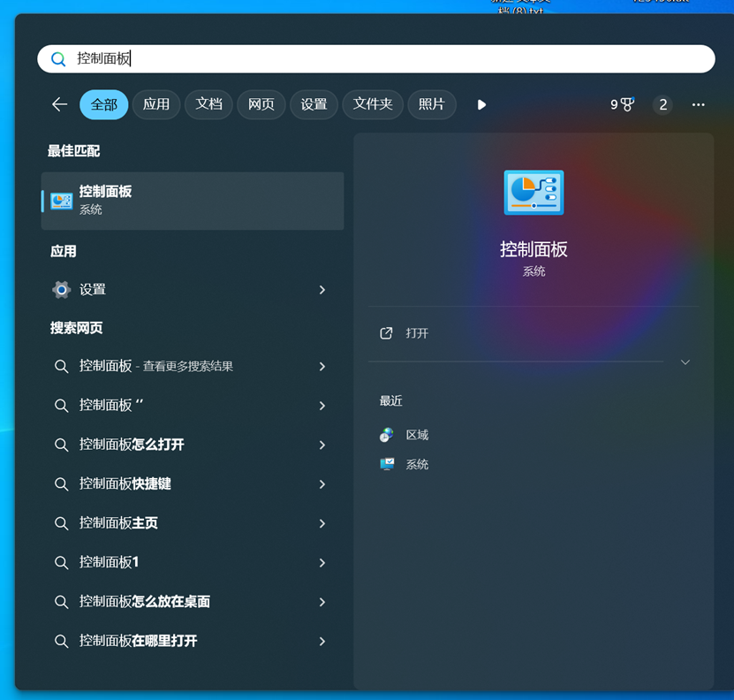Click the search text field containing 控制面板
The width and height of the screenshot is (734, 700).
pyautogui.click(x=376, y=59)
